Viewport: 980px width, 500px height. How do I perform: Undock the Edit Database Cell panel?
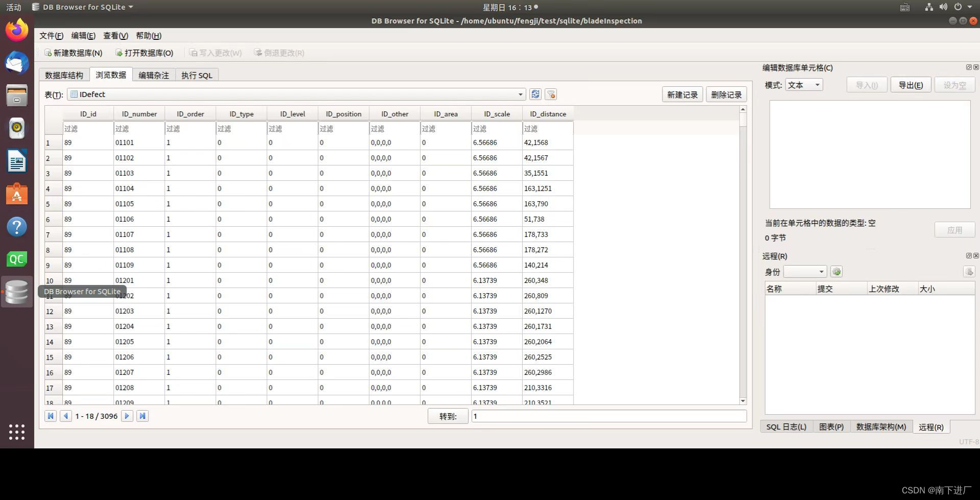(x=969, y=67)
